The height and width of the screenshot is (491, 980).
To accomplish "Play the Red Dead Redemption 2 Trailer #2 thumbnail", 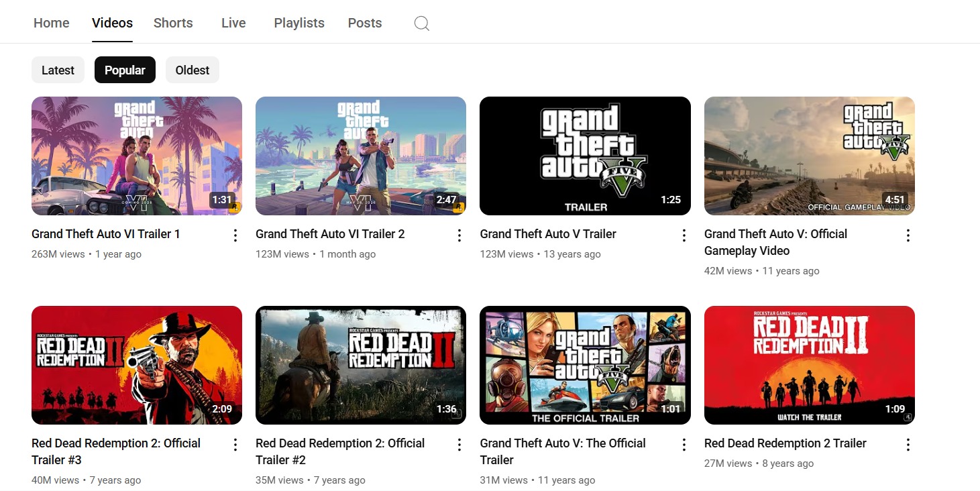I will tap(361, 365).
